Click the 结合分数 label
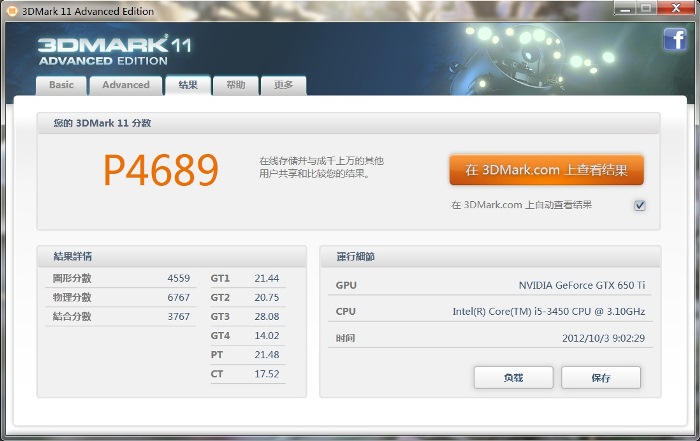700x441 pixels. click(72, 316)
